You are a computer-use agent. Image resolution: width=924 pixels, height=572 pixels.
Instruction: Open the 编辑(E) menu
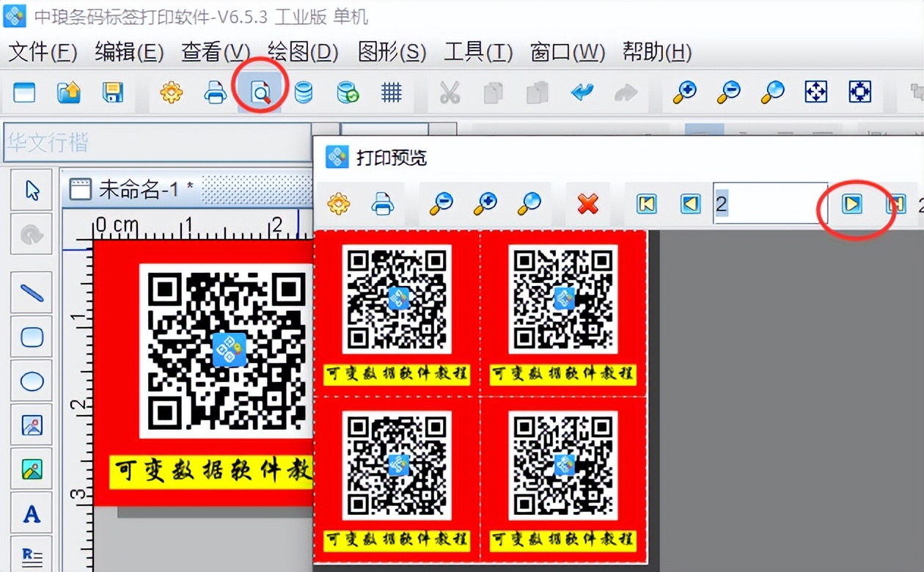coord(129,52)
